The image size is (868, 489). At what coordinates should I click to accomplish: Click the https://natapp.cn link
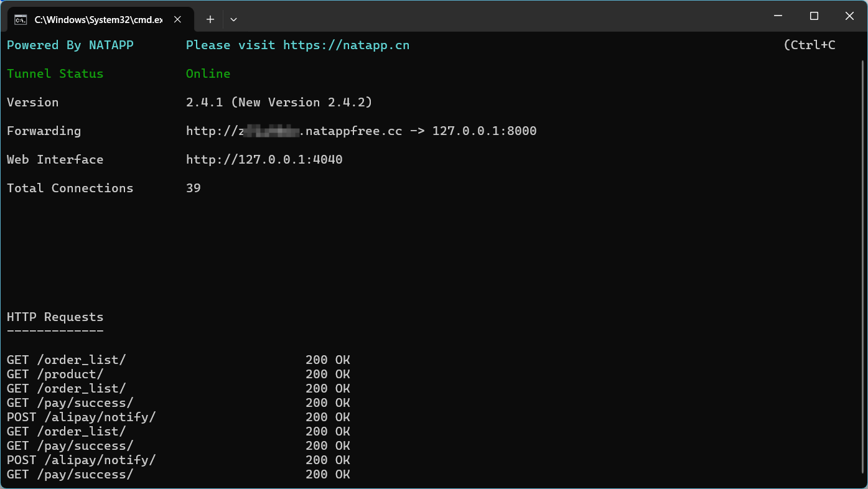pos(346,45)
